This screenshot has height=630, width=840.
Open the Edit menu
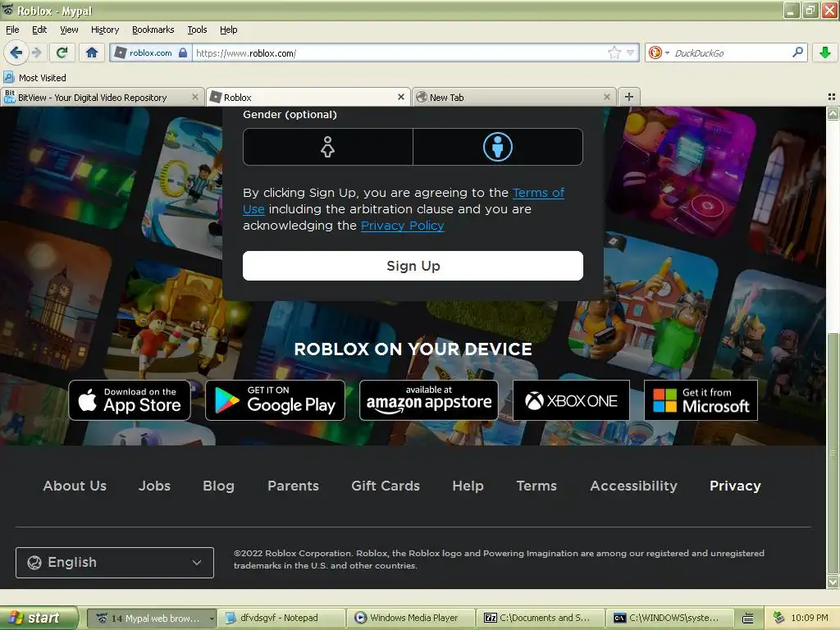click(x=39, y=30)
